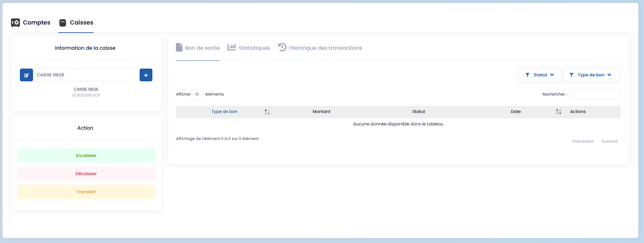Image resolution: width=644 pixels, height=243 pixels.
Task: Click the safe icon beside Comptes
Action: (x=15, y=23)
